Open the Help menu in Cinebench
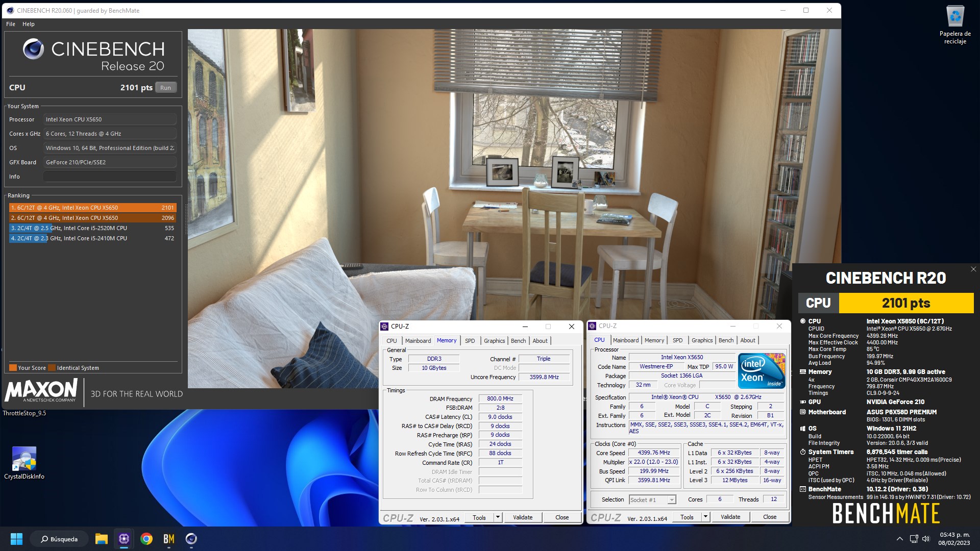Image resolution: width=980 pixels, height=551 pixels. click(29, 24)
